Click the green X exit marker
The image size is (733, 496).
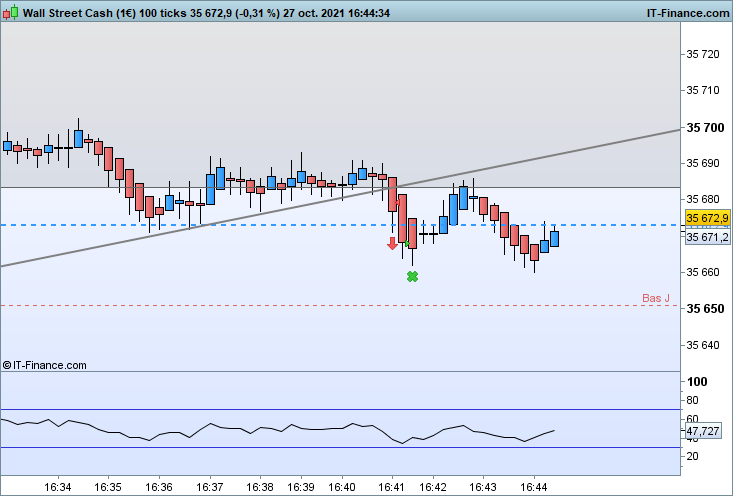pyautogui.click(x=412, y=277)
